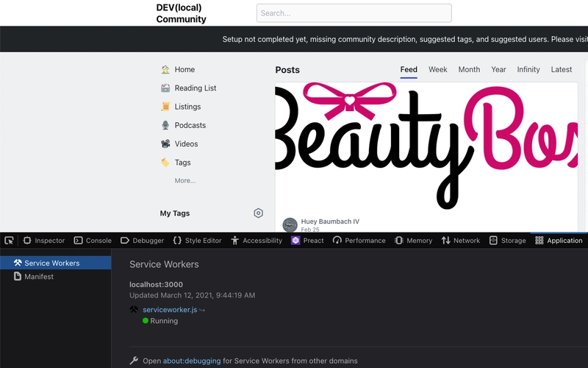Open Podcasts in the sidebar
This screenshot has width=588, height=368.
[190, 125]
